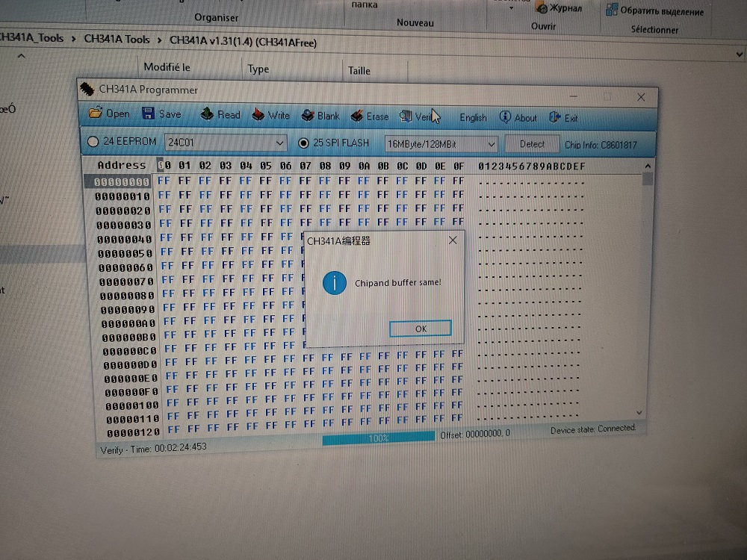
Task: Click the Chip Info: C8601817 label
Action: (601, 145)
